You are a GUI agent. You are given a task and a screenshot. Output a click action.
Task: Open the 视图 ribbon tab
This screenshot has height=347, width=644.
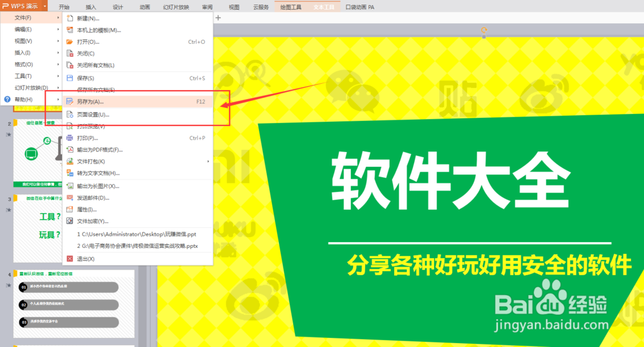pyautogui.click(x=234, y=7)
